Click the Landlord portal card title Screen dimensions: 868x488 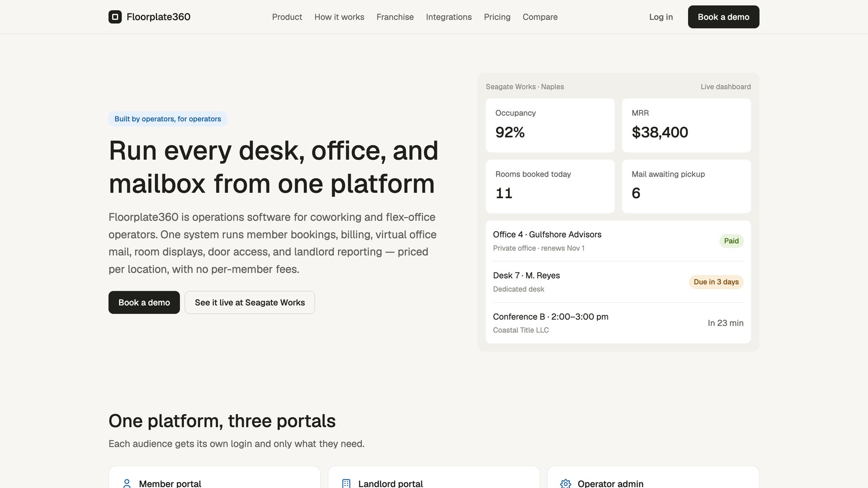coord(391,483)
